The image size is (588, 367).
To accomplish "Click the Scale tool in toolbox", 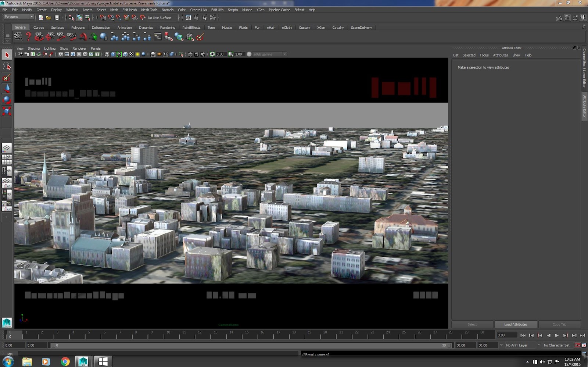I will tap(7, 111).
